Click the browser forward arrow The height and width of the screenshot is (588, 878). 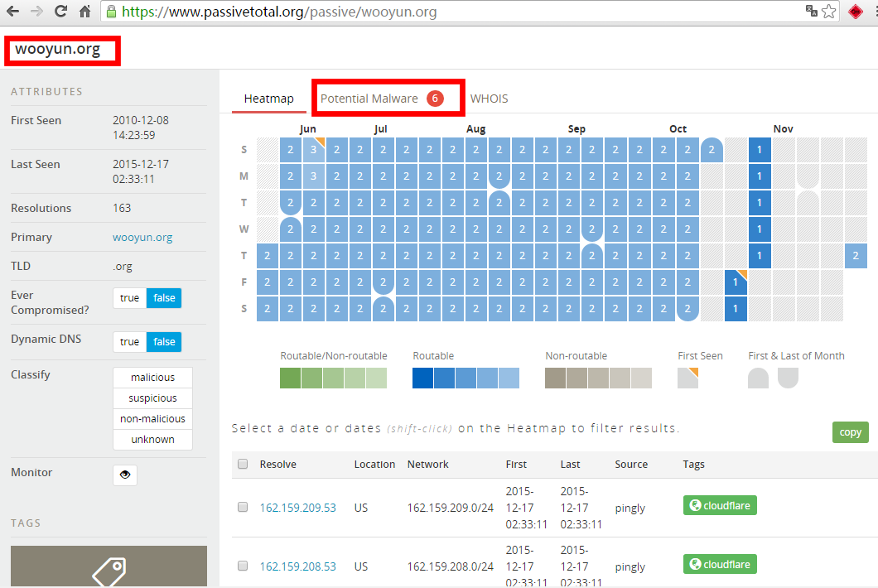(37, 12)
